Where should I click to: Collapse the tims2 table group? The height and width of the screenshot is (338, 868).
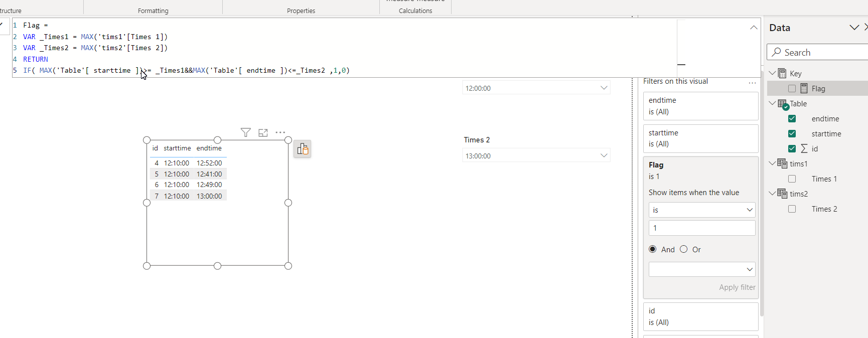click(x=772, y=194)
